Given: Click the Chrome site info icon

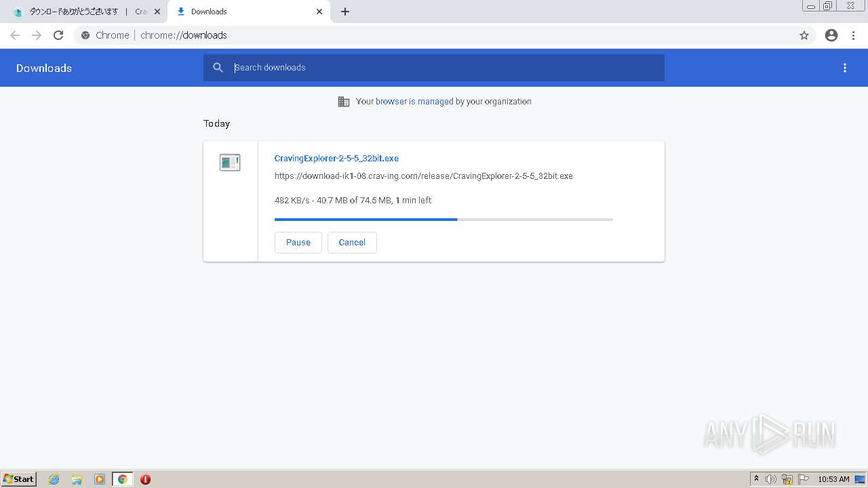Looking at the screenshot, I should (x=85, y=35).
